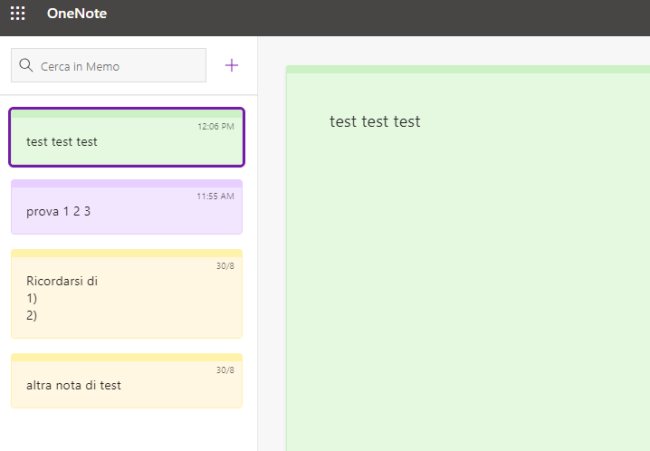This screenshot has height=451, width=650.
Task: Open the app launcher grid icon
Action: click(x=18, y=14)
